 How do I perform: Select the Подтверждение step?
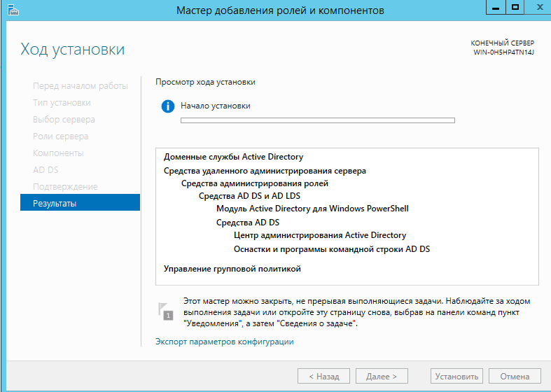tap(65, 187)
